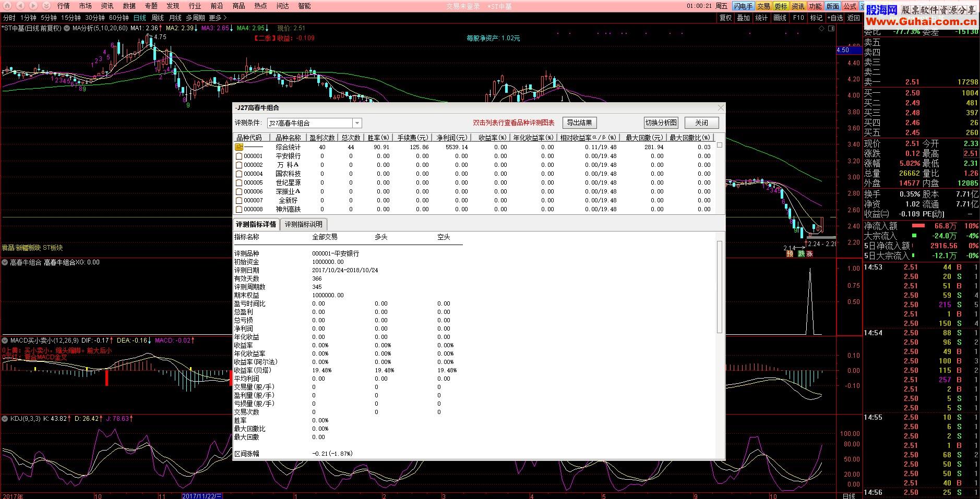Click the 2017/11/22 date marker on timeline
The image size is (980, 499).
(202, 496)
